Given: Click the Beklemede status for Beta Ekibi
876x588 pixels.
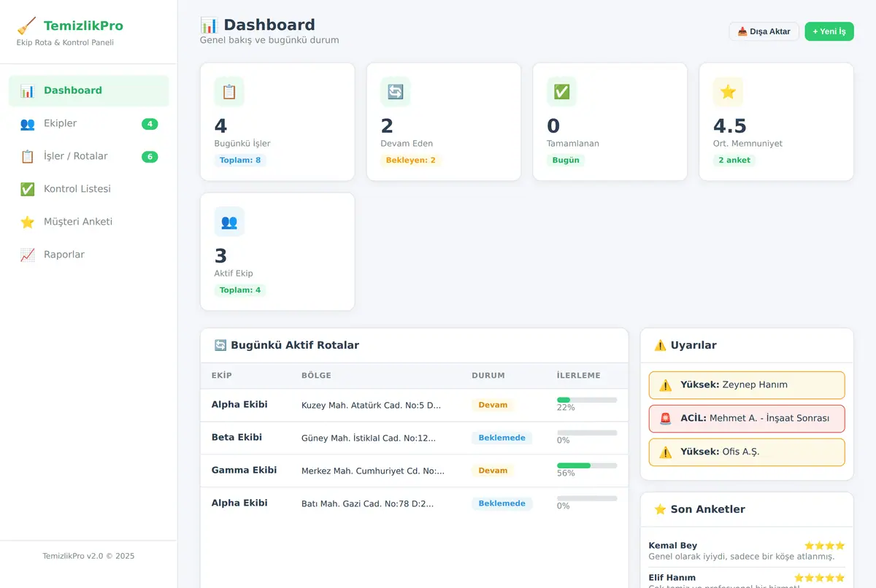Looking at the screenshot, I should [x=502, y=438].
